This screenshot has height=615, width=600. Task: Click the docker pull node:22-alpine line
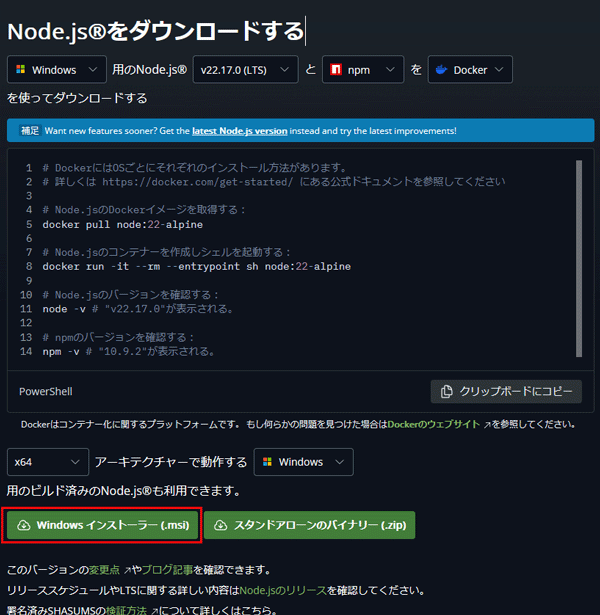123,224
